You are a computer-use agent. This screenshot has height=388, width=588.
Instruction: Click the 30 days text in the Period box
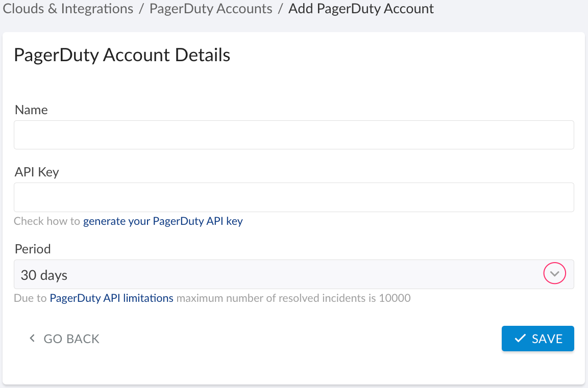[43, 274]
